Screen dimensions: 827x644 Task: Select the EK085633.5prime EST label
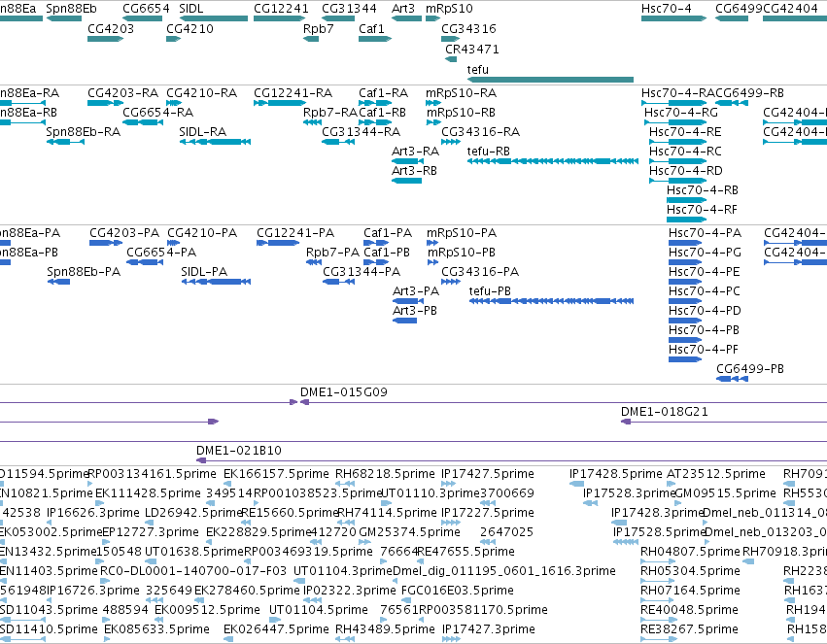[156, 629]
